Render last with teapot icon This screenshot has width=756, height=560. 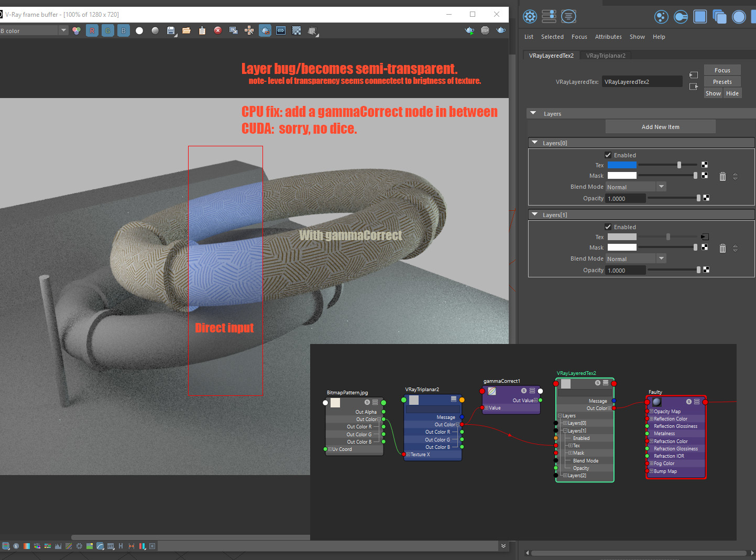click(x=501, y=31)
